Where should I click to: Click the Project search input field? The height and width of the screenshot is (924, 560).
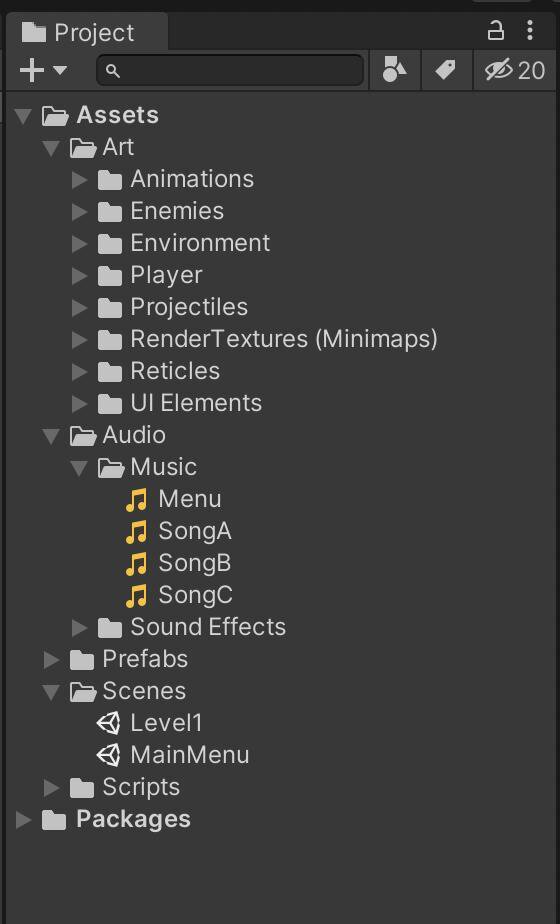coord(230,71)
